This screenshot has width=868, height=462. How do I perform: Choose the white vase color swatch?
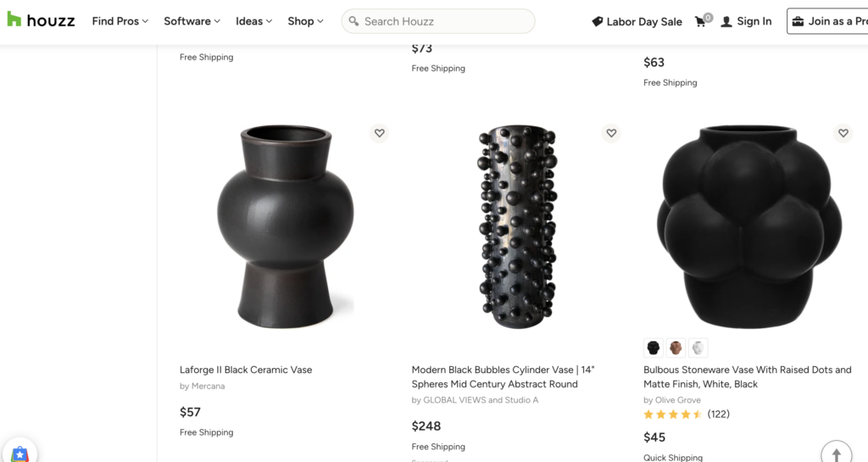(x=698, y=348)
